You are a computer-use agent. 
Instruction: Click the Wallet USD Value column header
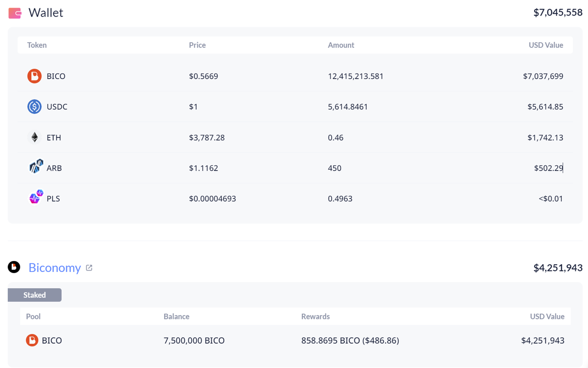tap(546, 45)
